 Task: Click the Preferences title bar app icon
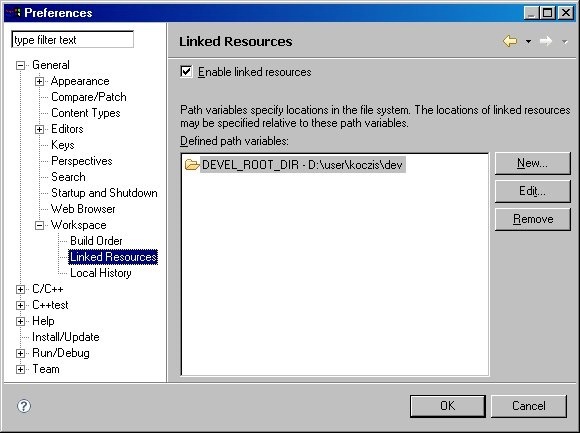point(14,13)
